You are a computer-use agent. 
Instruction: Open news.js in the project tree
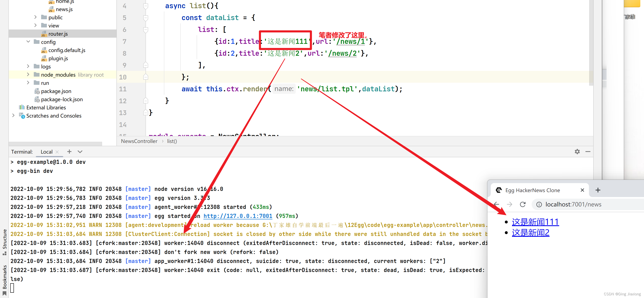click(x=64, y=9)
